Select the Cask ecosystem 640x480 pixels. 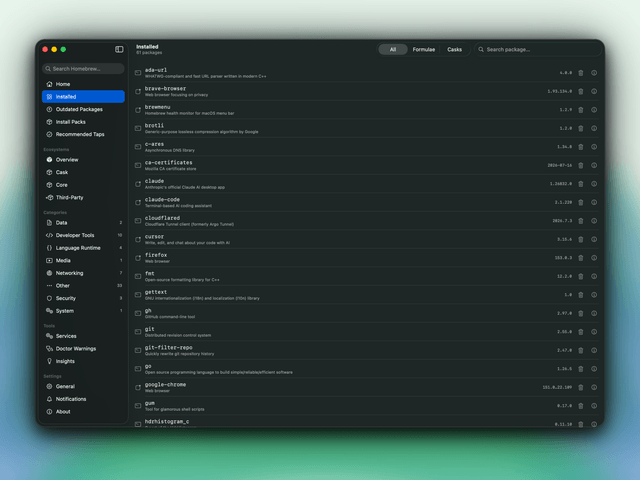pos(83,172)
